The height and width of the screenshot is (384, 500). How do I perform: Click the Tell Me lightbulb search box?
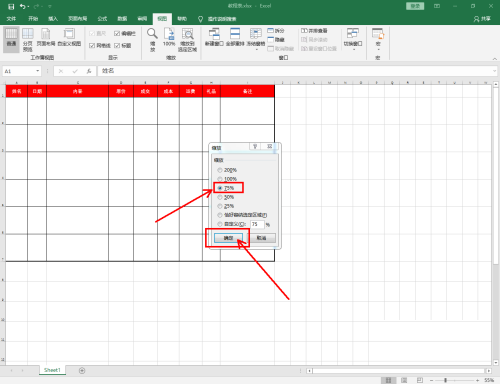pyautogui.click(x=217, y=19)
